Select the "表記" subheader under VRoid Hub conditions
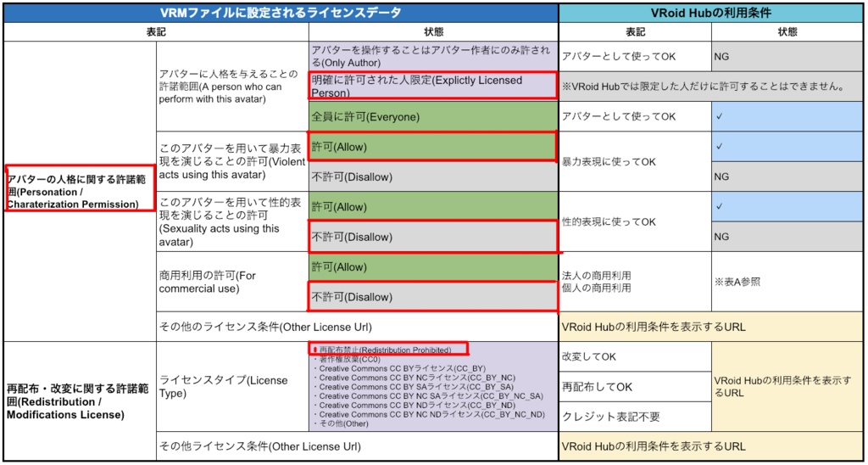The width and height of the screenshot is (868, 465). tap(635, 32)
